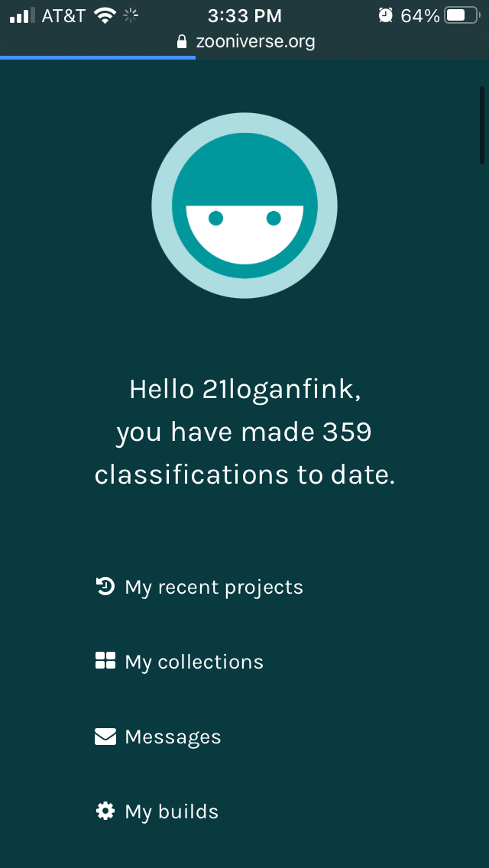Viewport: 489px width, 868px height.
Task: Tap the cellular signal bars icon
Action: coord(22,15)
